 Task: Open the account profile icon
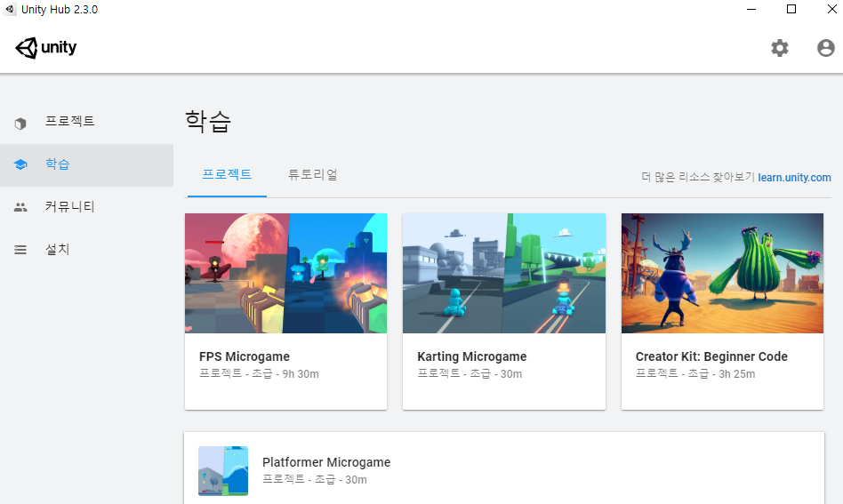[x=826, y=48]
